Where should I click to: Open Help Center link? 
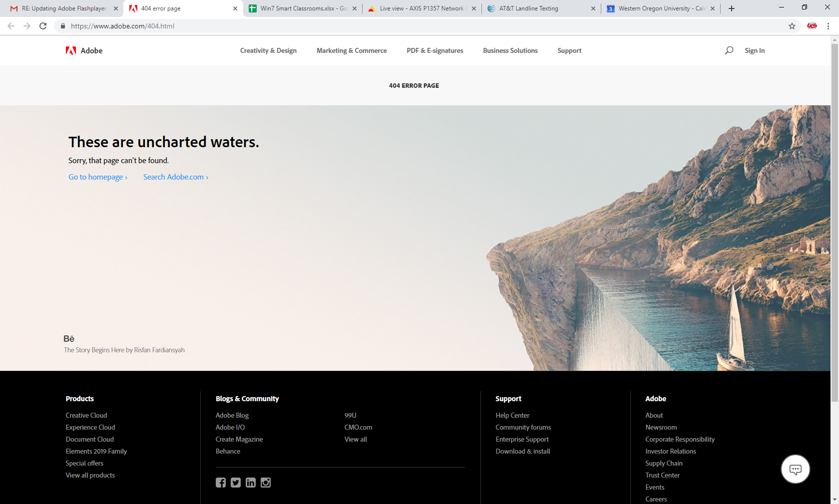[512, 415]
